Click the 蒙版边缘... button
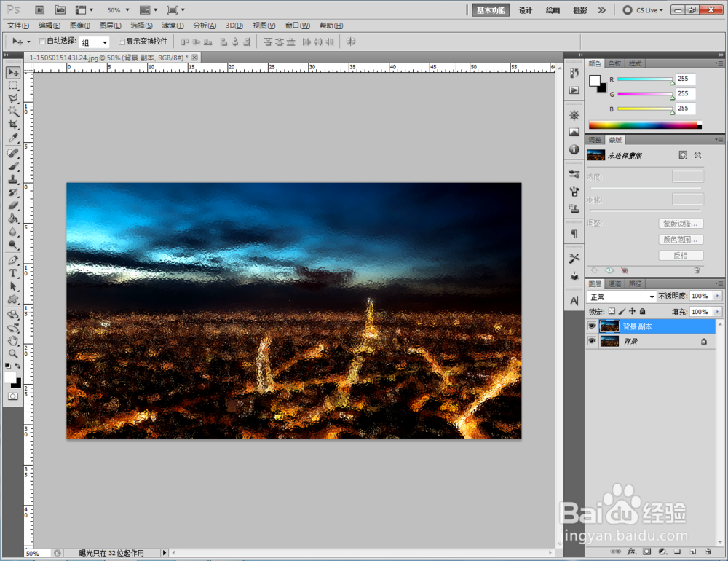728x561 pixels. pos(681,224)
